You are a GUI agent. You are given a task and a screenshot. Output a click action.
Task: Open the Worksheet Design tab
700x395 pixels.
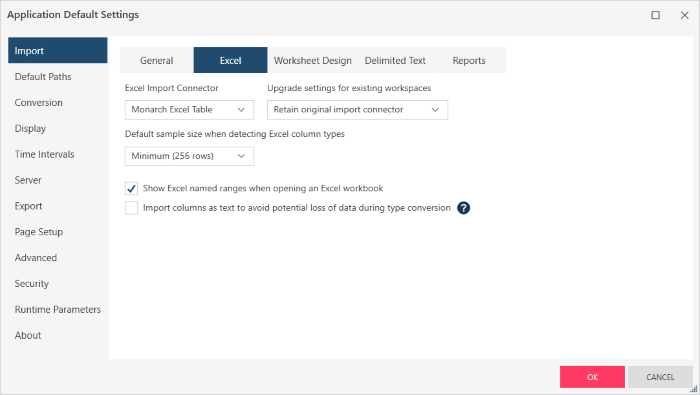coord(312,60)
